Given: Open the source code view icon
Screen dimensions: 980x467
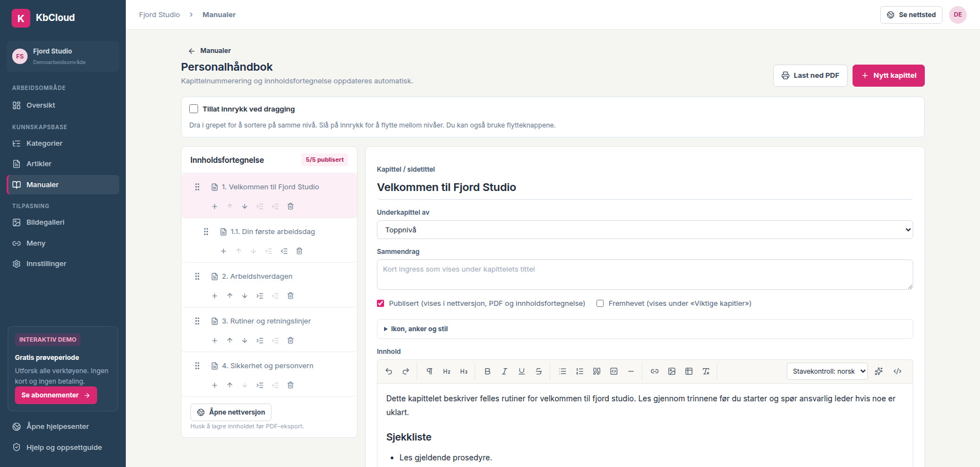Looking at the screenshot, I should (897, 372).
